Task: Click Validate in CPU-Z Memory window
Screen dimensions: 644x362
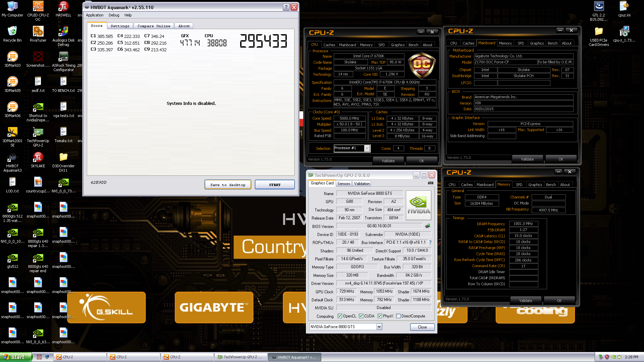Action: coord(526,301)
